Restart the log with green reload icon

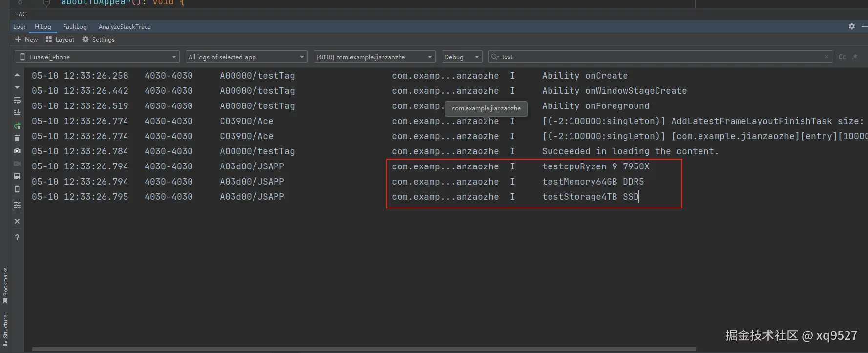[x=17, y=125]
